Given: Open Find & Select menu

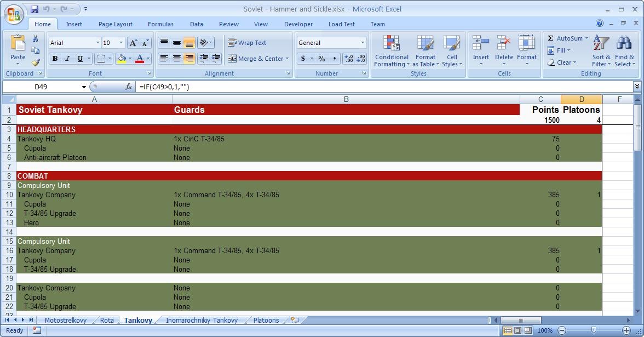Looking at the screenshot, I should pyautogui.click(x=624, y=51).
